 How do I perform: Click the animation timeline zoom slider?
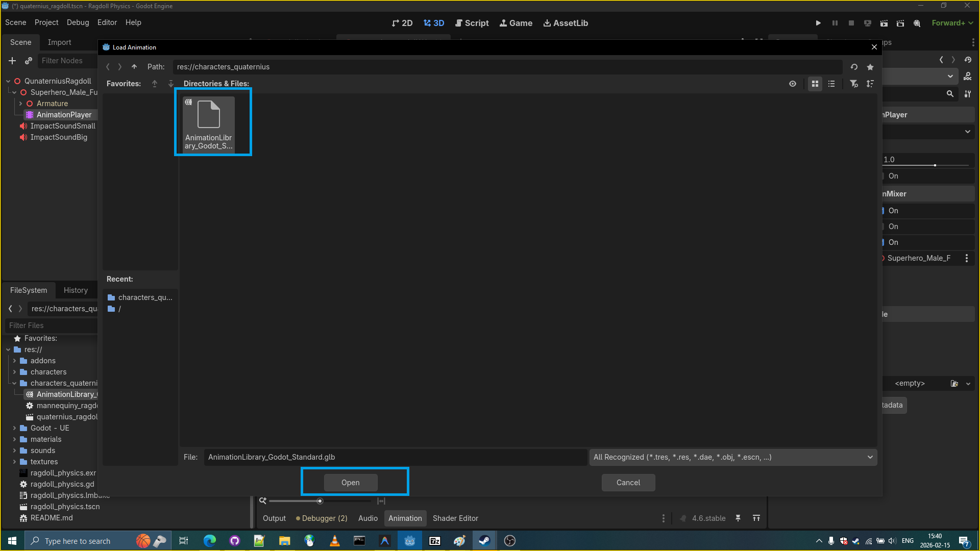click(x=320, y=501)
